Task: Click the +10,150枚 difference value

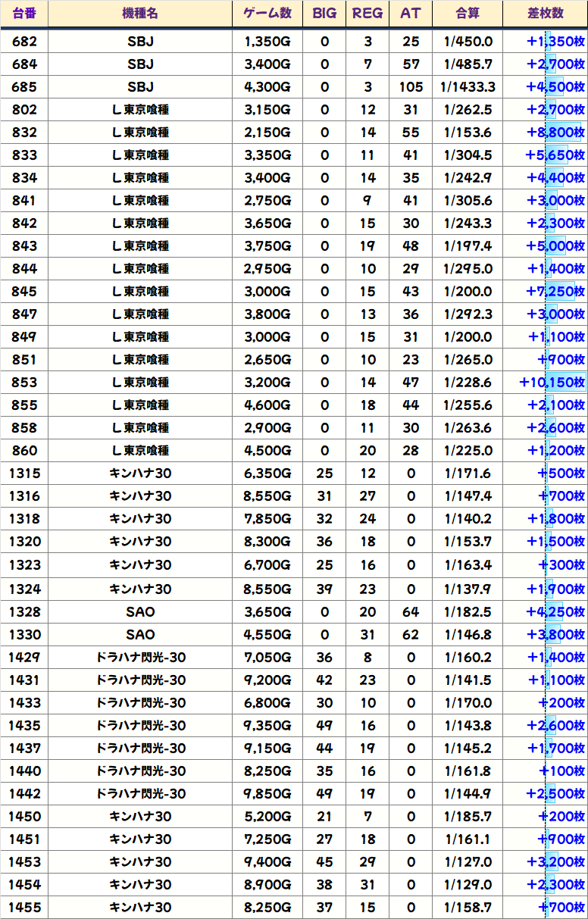Action: (x=552, y=383)
